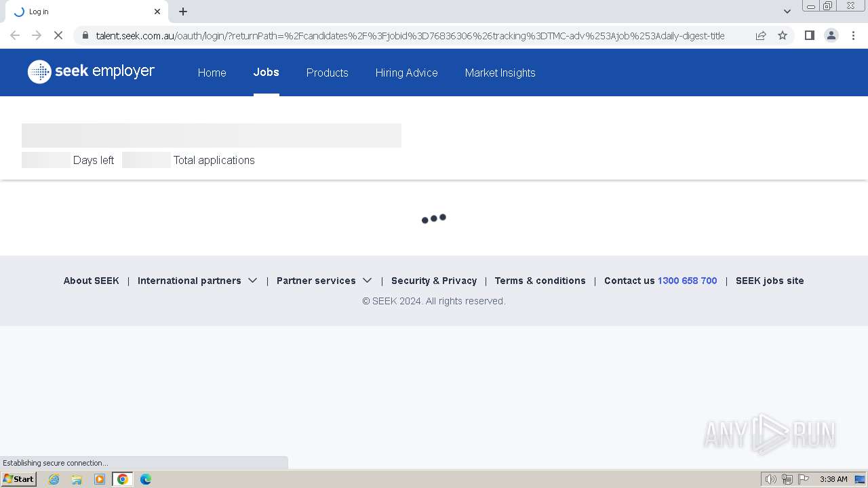
Task: Open Market Insights navigation item
Action: tap(500, 73)
